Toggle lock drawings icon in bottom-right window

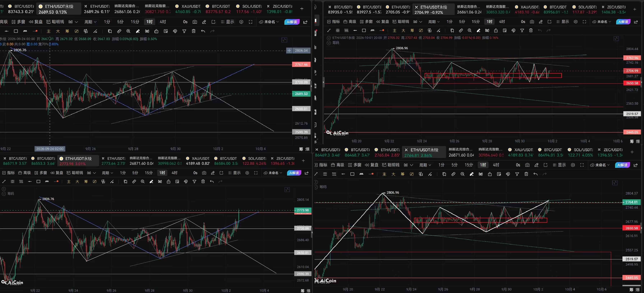(x=490, y=174)
